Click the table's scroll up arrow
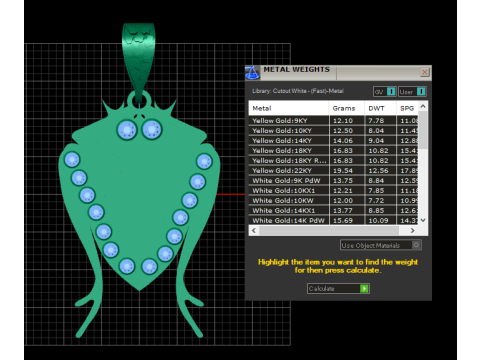Screen dimensions: 480x360 tap(423, 106)
